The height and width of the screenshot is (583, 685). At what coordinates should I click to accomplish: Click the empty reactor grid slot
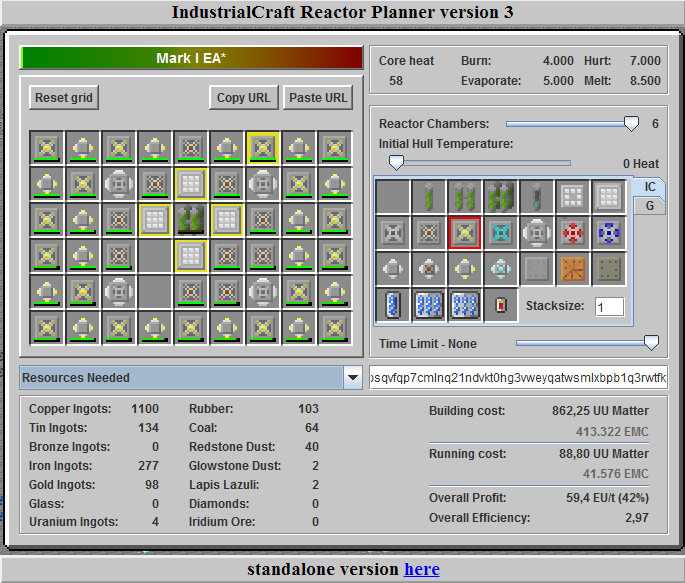click(154, 255)
